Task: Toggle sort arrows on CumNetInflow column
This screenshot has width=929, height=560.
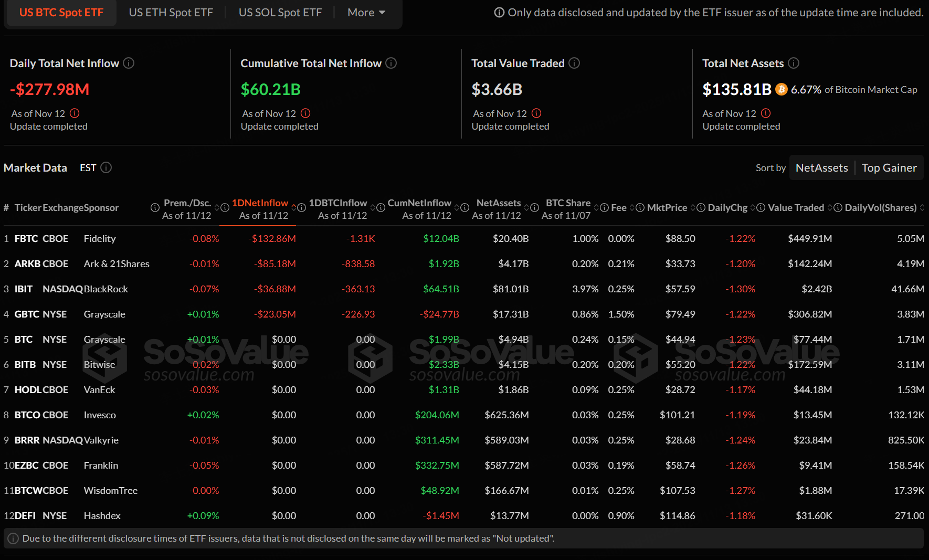Action: [x=457, y=208]
